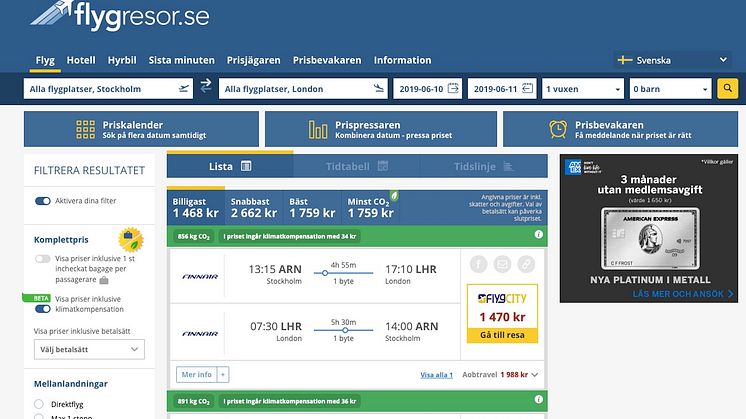Swap origin and destination airports
The height and width of the screenshot is (419, 746).
click(206, 88)
